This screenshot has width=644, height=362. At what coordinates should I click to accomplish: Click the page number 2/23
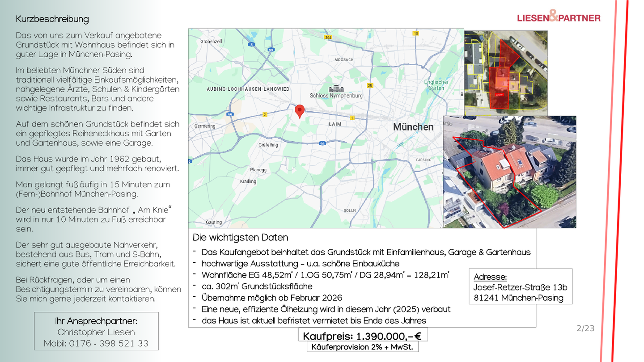tap(585, 328)
